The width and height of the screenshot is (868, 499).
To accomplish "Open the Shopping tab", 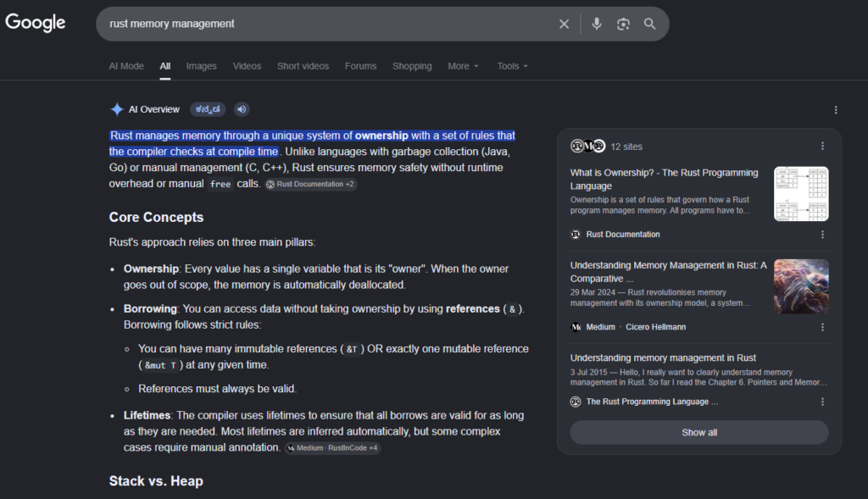I will [x=412, y=66].
